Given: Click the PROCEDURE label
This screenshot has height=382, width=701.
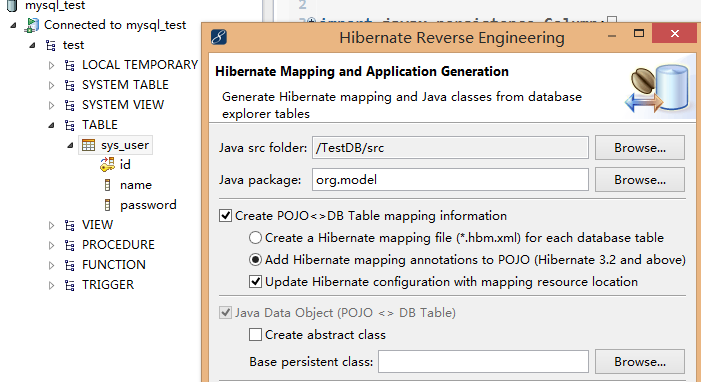Looking at the screenshot, I should [x=118, y=245].
